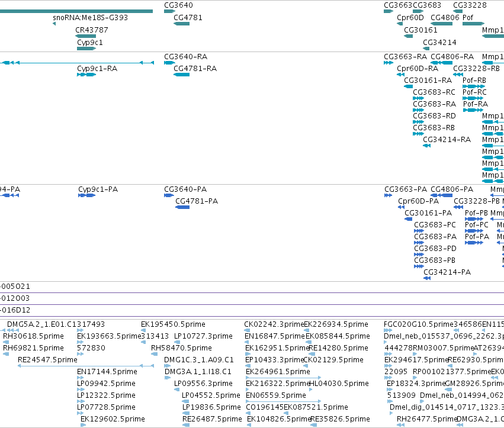Click protein label CG3683-PD
Viewport: 504px width, 428px height.
435,249
